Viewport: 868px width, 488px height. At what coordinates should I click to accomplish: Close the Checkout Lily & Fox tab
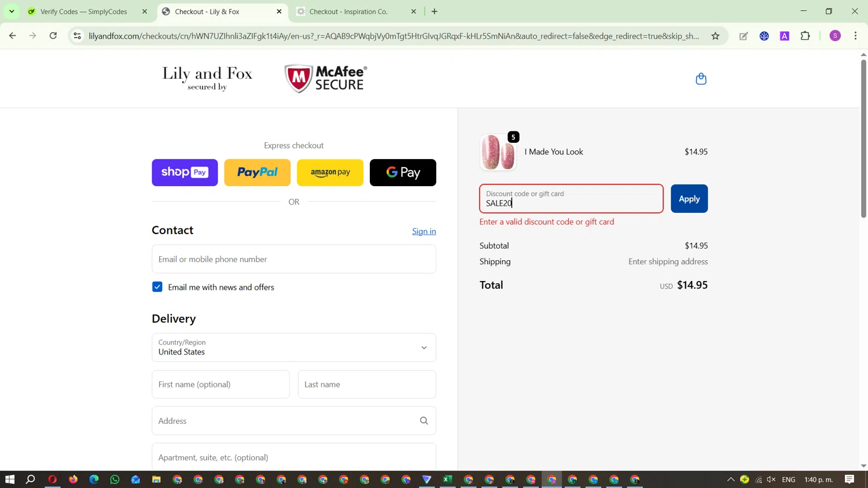click(279, 12)
